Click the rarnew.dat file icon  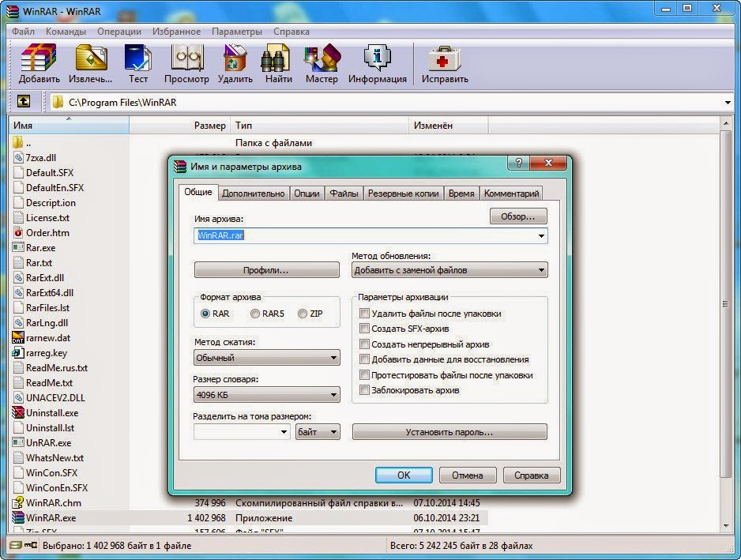(x=18, y=337)
